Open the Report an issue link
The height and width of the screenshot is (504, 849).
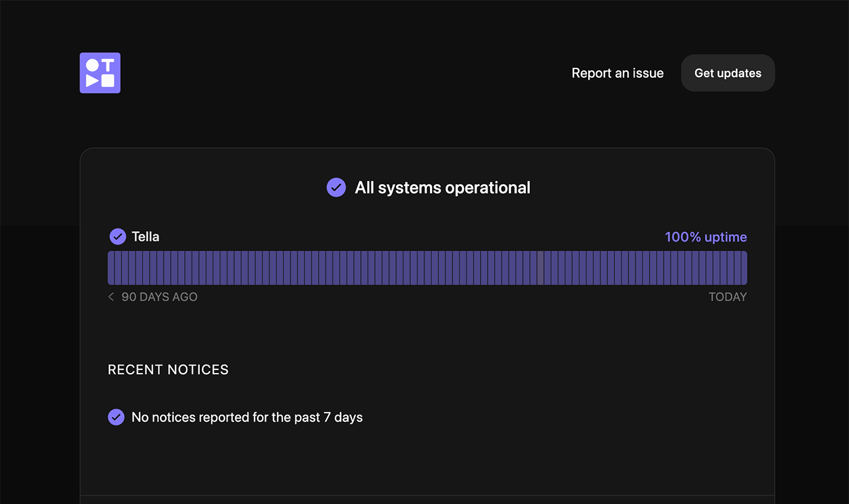617,73
